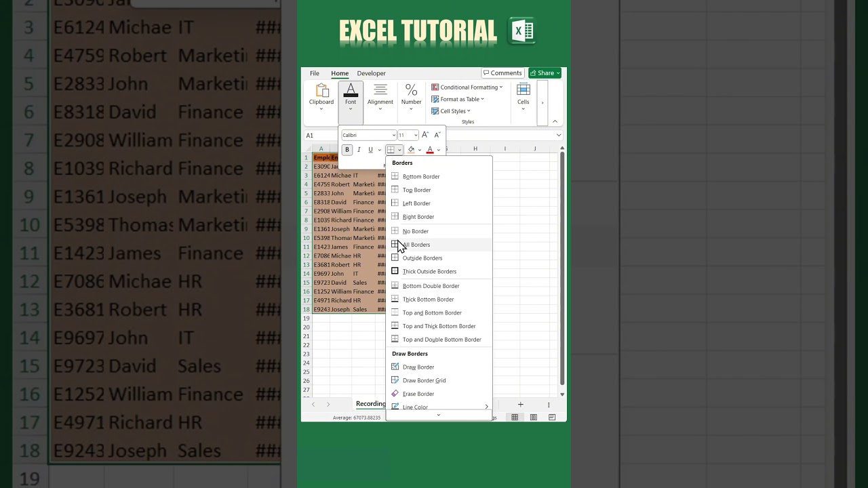The height and width of the screenshot is (488, 868).
Task: Click the Decrease Font Size icon
Action: [437, 135]
